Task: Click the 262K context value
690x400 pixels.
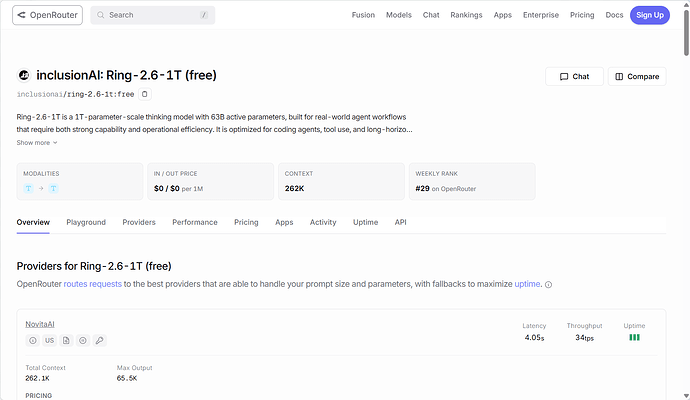Action: (x=294, y=188)
